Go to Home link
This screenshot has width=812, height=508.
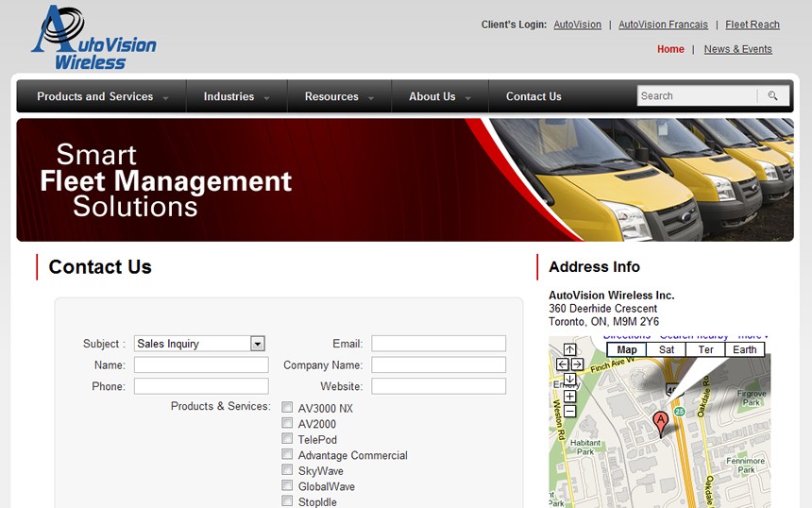click(670, 49)
